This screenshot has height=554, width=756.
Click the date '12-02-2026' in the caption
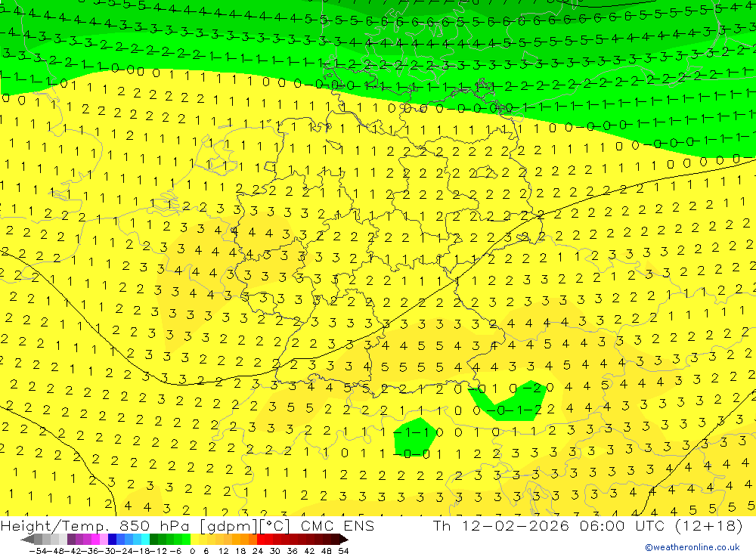[515, 525]
